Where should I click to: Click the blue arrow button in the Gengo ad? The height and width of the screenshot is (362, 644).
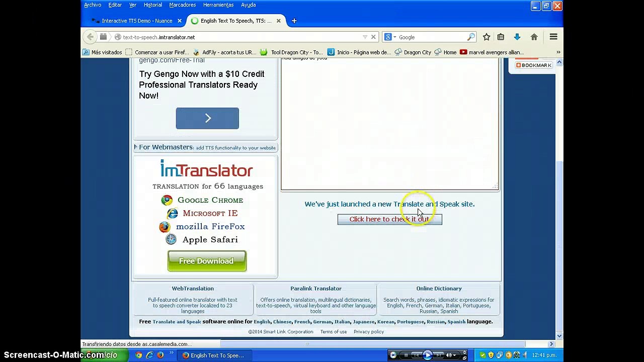click(x=207, y=118)
